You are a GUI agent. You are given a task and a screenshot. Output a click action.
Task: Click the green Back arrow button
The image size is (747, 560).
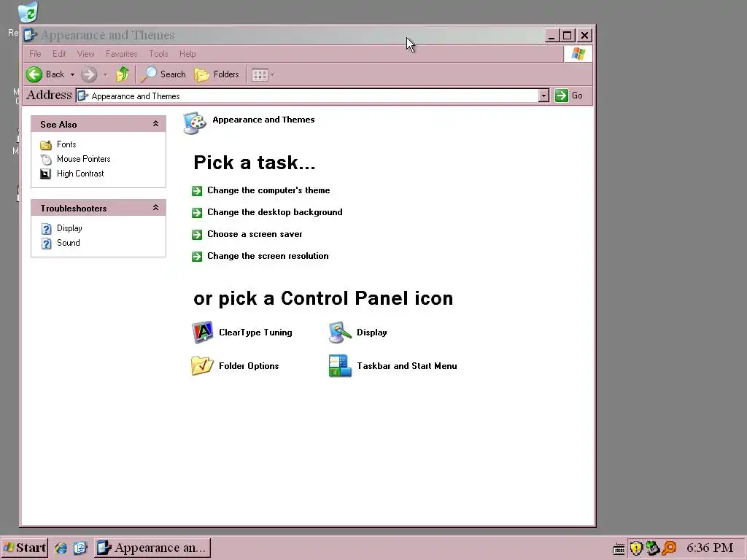[x=34, y=74]
